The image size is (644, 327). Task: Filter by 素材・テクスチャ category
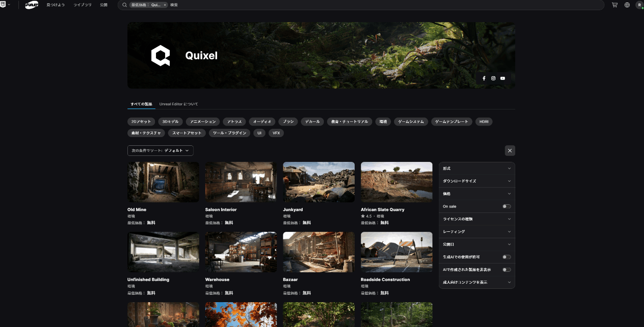pos(146,133)
